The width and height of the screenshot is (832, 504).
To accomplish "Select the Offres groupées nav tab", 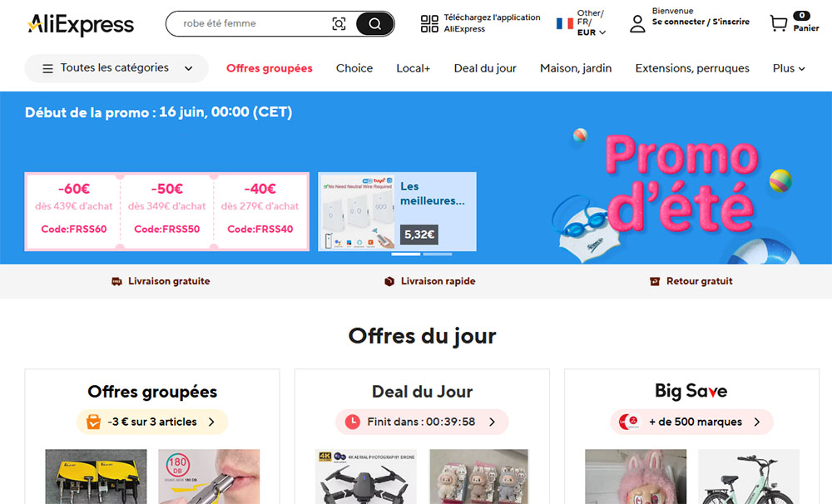I will (x=269, y=68).
